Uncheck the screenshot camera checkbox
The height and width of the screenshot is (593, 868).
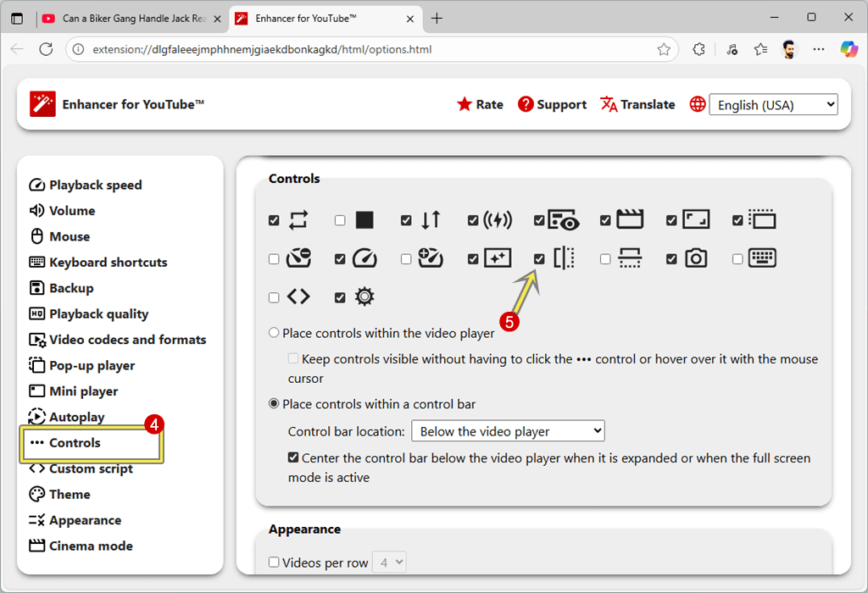point(671,259)
